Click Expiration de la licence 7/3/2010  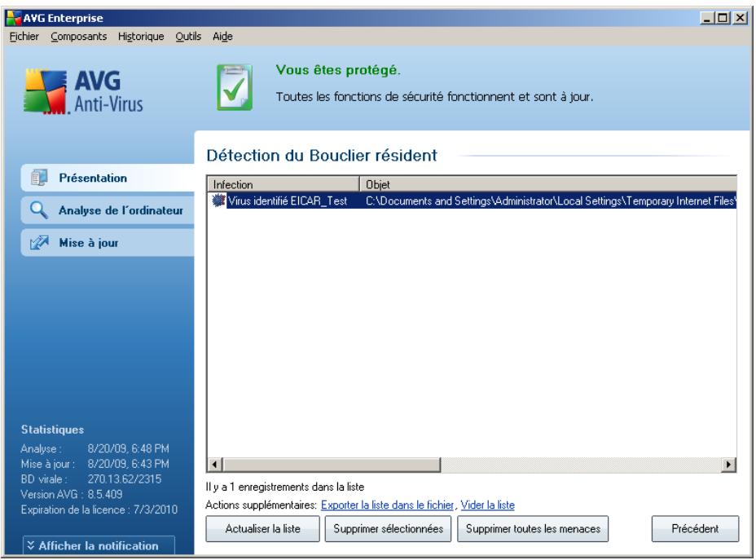click(99, 509)
